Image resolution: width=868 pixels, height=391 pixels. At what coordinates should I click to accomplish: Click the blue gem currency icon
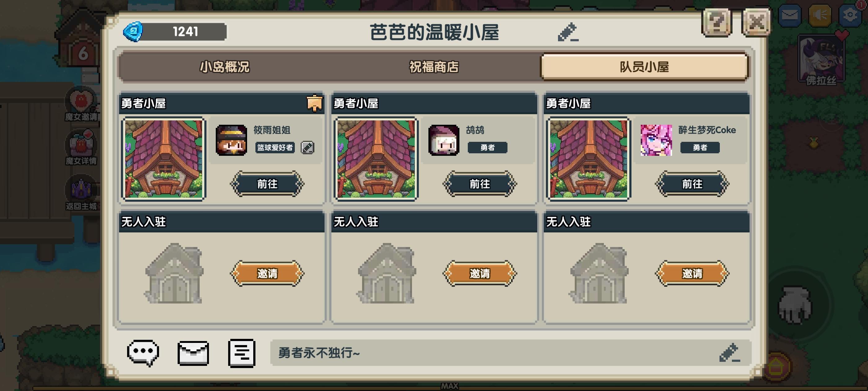[x=133, y=32]
